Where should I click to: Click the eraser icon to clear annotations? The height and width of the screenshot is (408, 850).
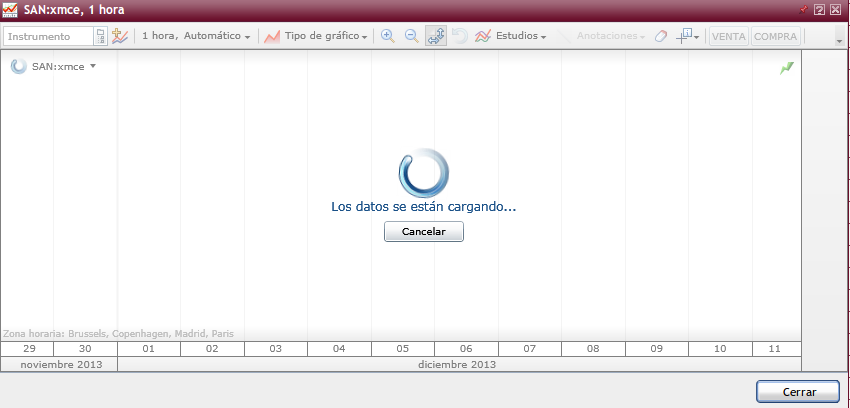[661, 36]
